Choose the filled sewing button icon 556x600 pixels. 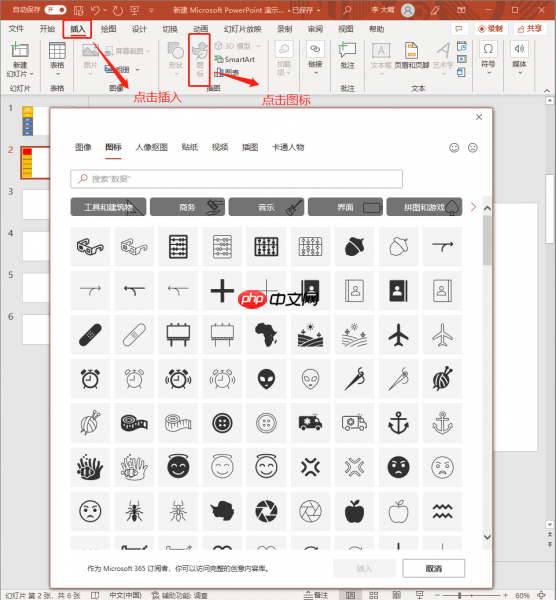pyautogui.click(x=222, y=423)
